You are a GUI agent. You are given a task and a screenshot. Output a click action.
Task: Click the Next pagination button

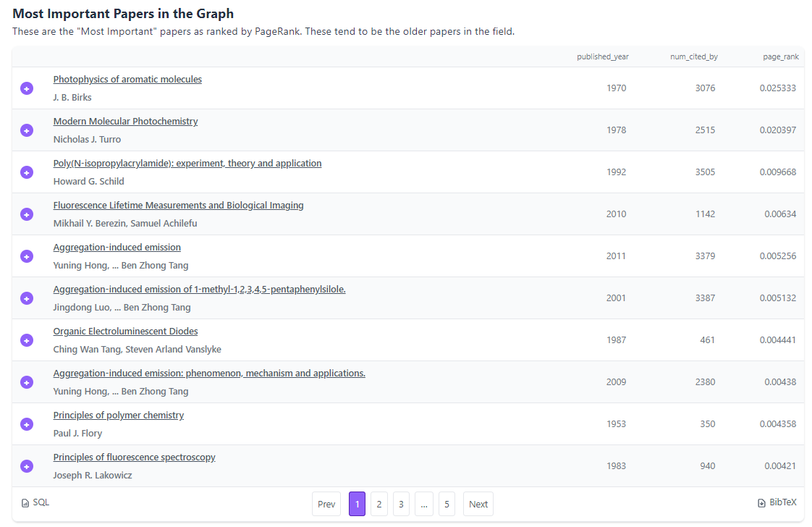pyautogui.click(x=478, y=504)
